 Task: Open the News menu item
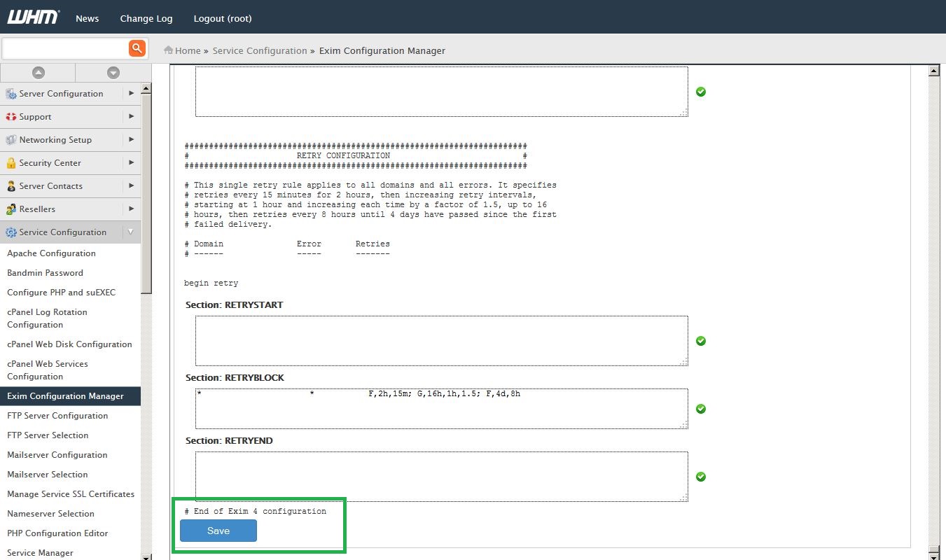pos(88,18)
